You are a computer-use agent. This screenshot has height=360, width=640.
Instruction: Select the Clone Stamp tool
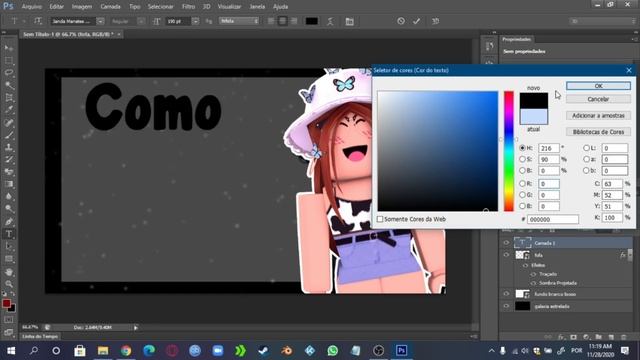[9, 147]
